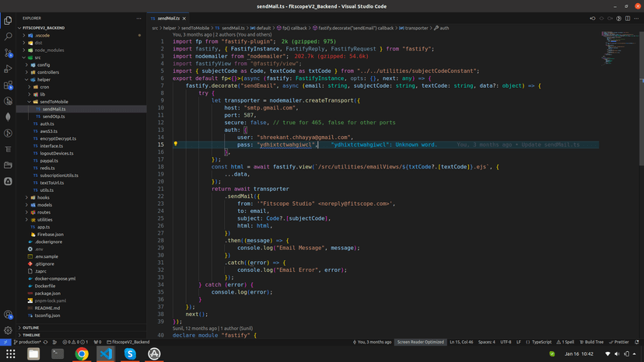Click the remote window indicator in status bar
This screenshot has width=644, height=362.
click(x=5, y=342)
